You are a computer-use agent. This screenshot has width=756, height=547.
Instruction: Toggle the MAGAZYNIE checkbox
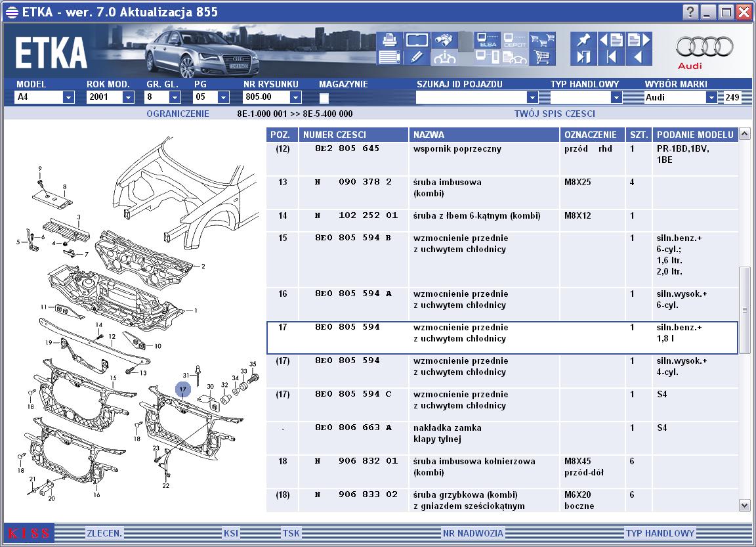pos(324,98)
